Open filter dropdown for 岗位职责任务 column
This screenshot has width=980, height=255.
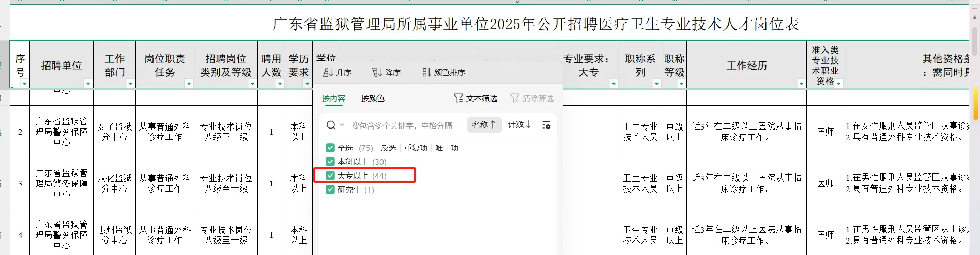[189, 84]
